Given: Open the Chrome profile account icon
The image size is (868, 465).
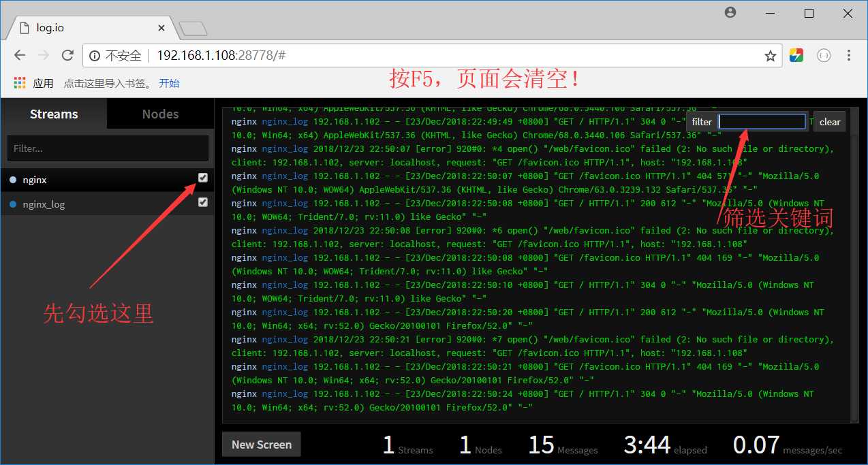Looking at the screenshot, I should tap(730, 13).
